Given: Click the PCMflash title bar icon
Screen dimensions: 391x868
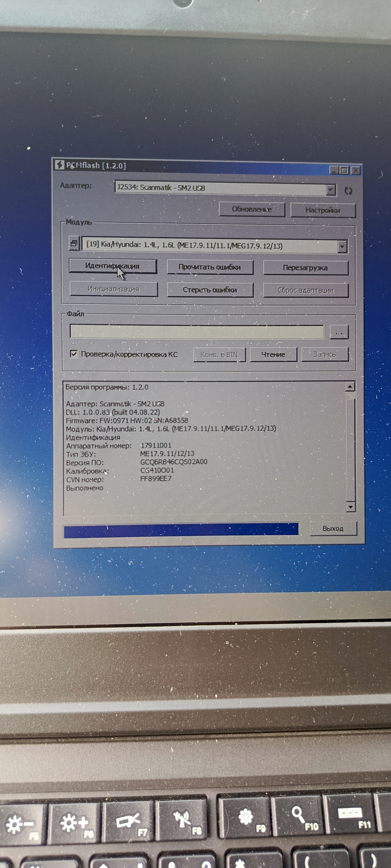Looking at the screenshot, I should (59, 165).
